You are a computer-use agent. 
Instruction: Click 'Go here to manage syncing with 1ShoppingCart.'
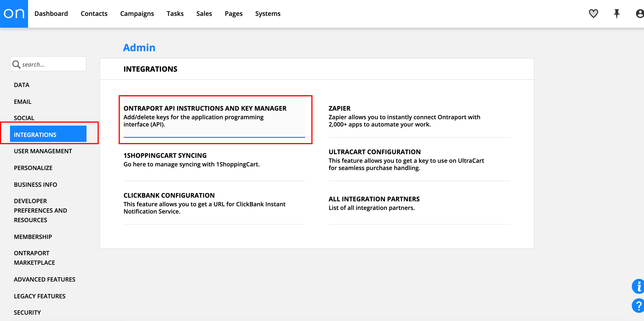click(x=192, y=164)
